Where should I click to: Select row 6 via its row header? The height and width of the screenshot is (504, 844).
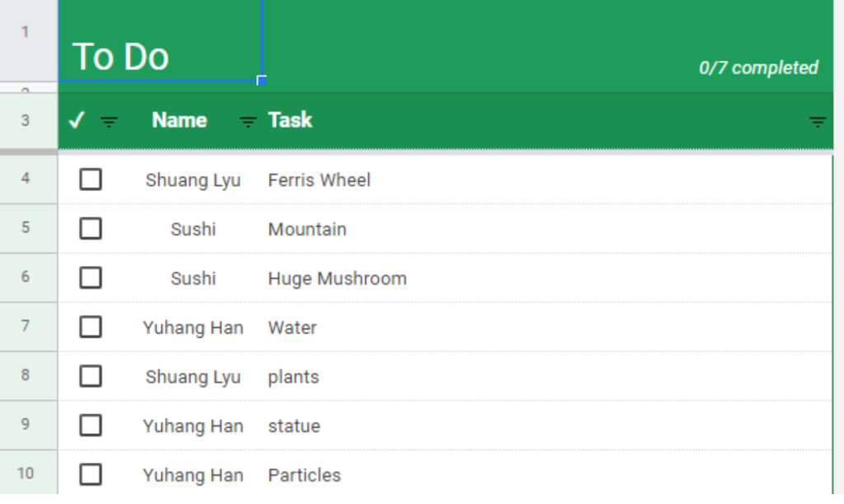29,277
